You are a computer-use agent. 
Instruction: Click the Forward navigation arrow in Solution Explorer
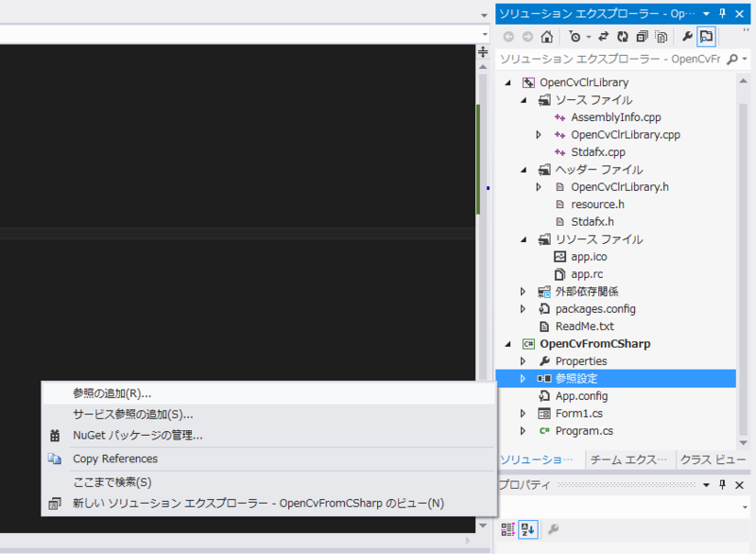pyautogui.click(x=528, y=37)
